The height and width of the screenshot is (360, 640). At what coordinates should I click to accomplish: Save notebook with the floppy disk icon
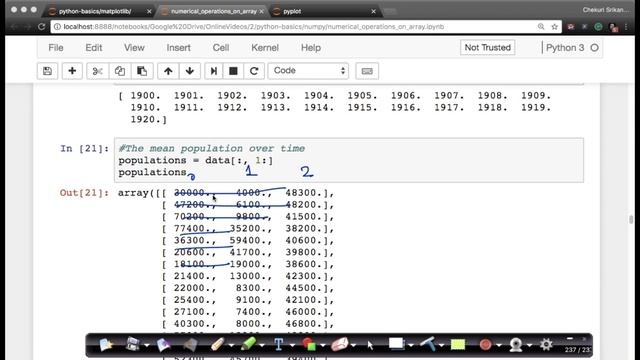pos(47,71)
